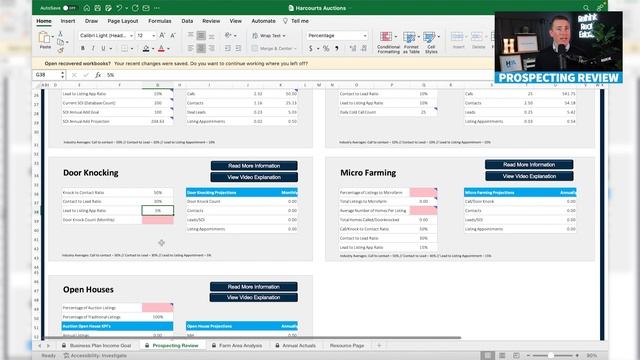The image size is (640, 360).
Task: Apply comma style
Action: 337,49
